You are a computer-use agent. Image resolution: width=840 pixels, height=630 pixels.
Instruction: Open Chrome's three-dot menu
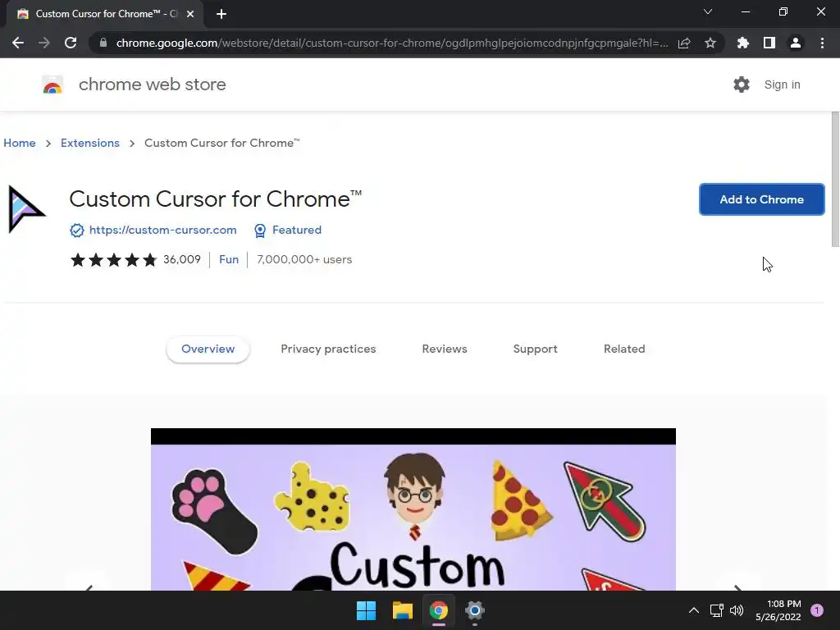[x=822, y=43]
